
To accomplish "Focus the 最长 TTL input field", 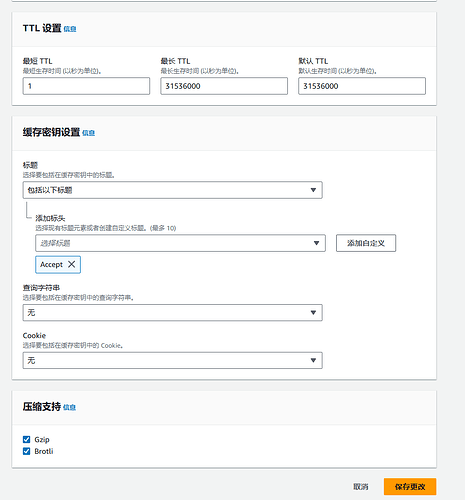I will point(224,86).
